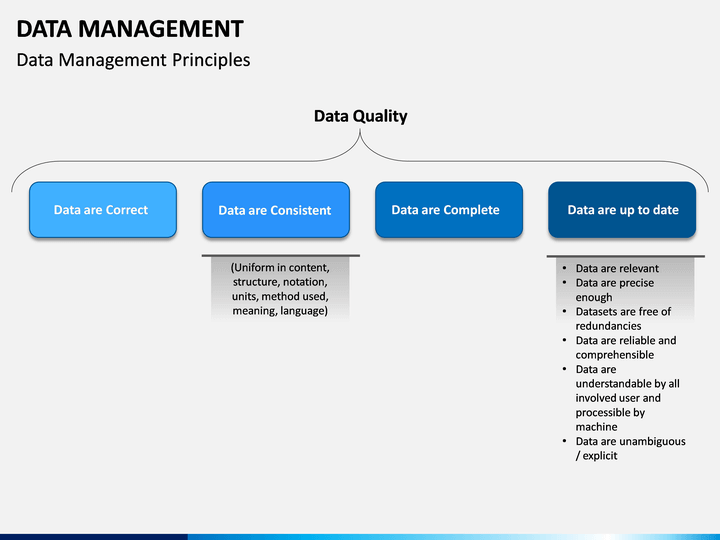Select the 'Data Management Principles' subtitle
This screenshot has width=720, height=540.
coord(133,60)
